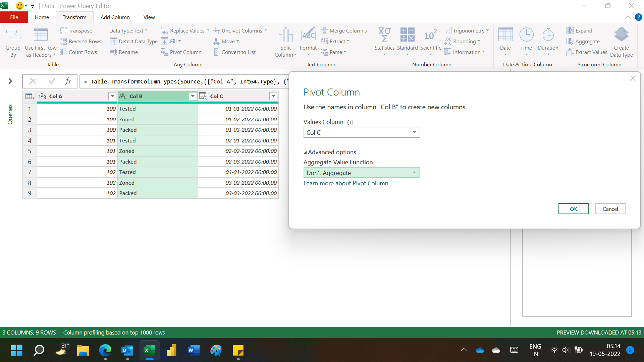Switch to the Add Column tab
Screen dimensions: 644x362
(115, 17)
